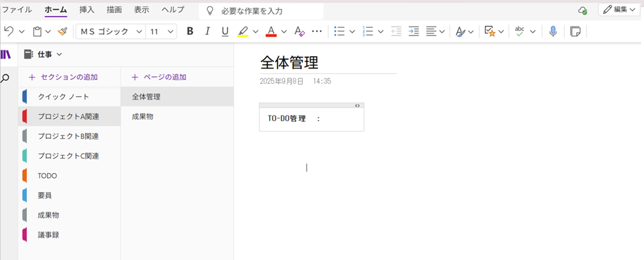Click セクションの追加 button
Image resolution: width=644 pixels, height=260 pixels.
tap(63, 77)
